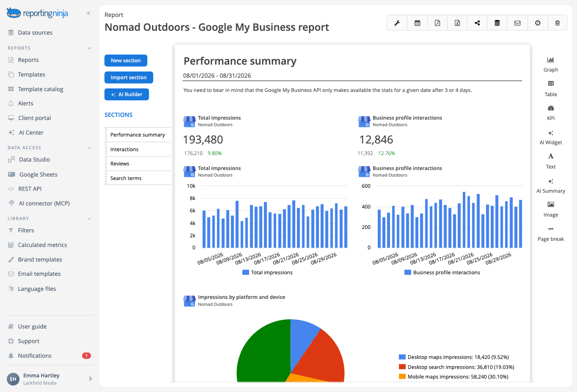Click Total impressions legend swatch

pos(246,272)
